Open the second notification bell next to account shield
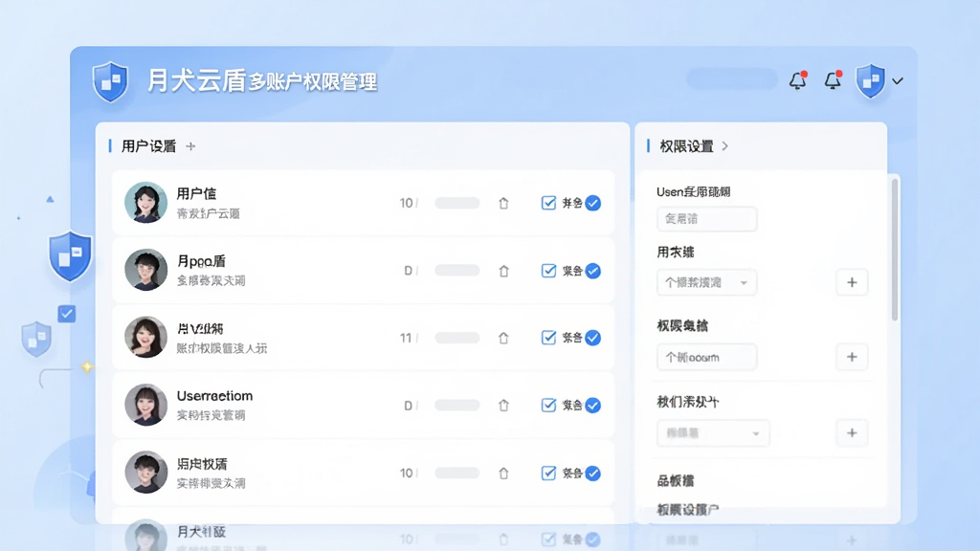This screenshot has width=980, height=551. (x=834, y=80)
